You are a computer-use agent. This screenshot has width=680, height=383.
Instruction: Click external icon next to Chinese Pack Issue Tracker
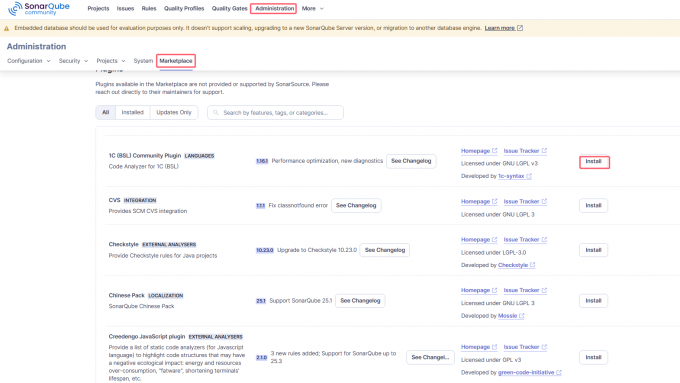[544, 290]
